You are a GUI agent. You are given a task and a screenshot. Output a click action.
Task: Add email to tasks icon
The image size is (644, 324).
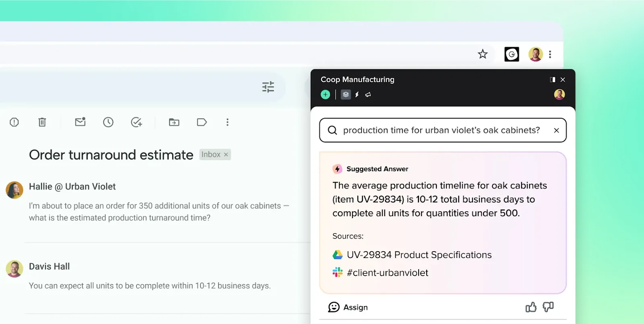tap(136, 122)
